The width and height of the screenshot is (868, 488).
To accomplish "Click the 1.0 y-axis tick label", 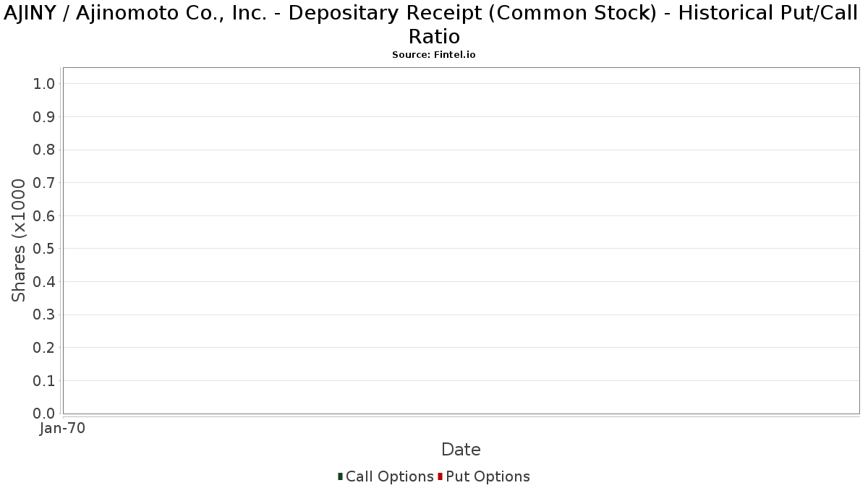I will point(44,84).
